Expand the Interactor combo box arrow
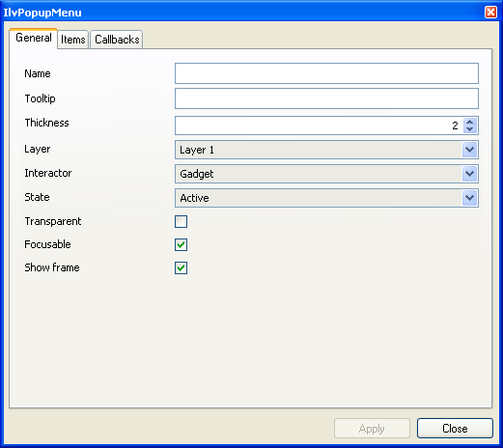503x448 pixels. click(469, 174)
